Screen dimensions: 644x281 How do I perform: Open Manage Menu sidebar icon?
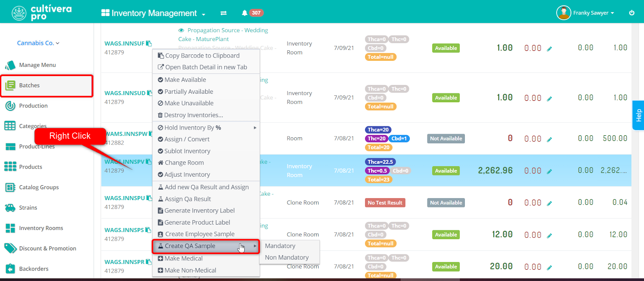tap(10, 65)
